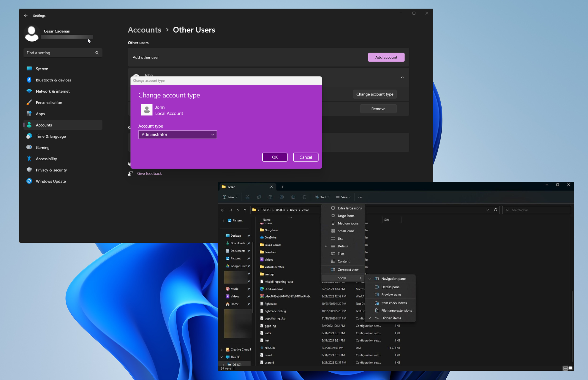This screenshot has height=380, width=588.
Task: Open Time & language settings
Action: click(x=63, y=137)
